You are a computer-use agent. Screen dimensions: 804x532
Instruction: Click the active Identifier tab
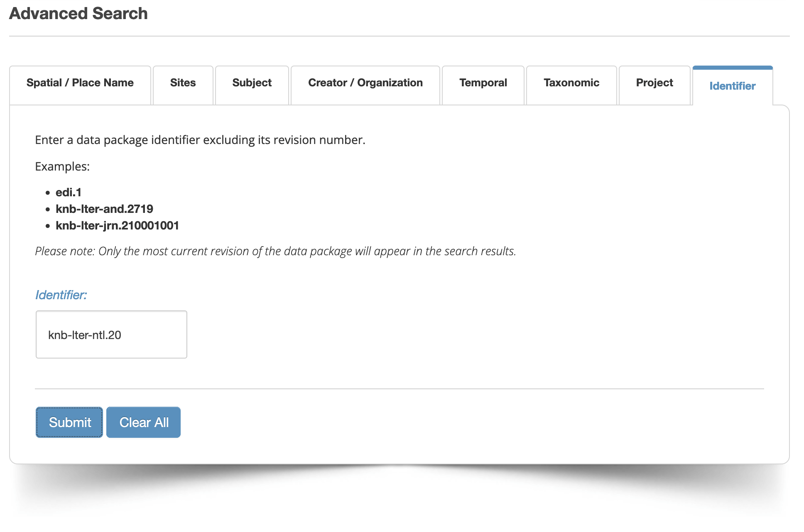[x=733, y=86]
